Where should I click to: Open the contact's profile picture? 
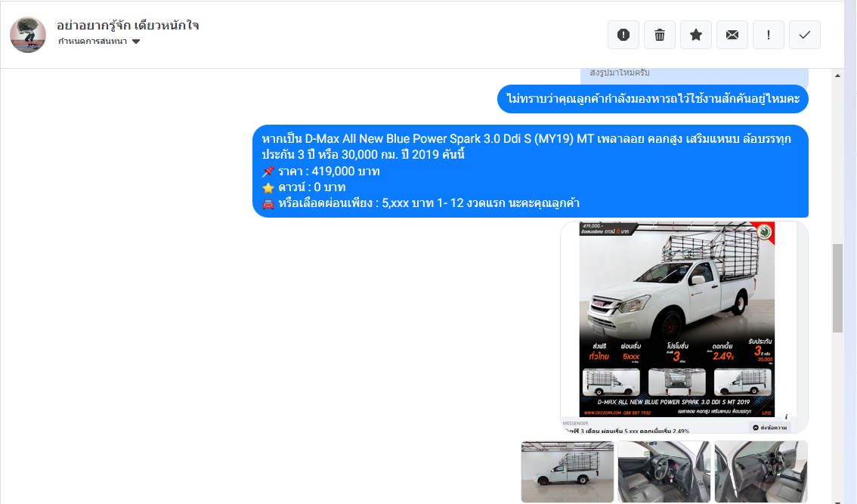coord(28,35)
